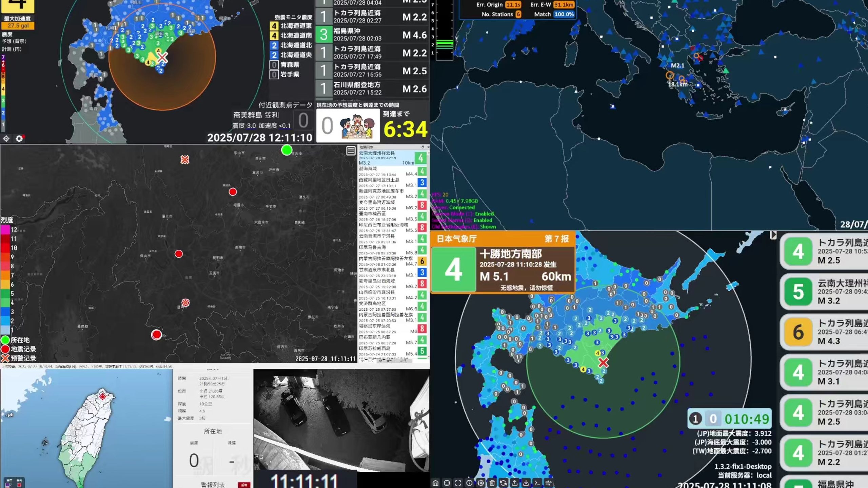The image size is (868, 488).
Task: Open トカラ列島 M 2.2 card at 01:2x
Action: click(x=824, y=453)
